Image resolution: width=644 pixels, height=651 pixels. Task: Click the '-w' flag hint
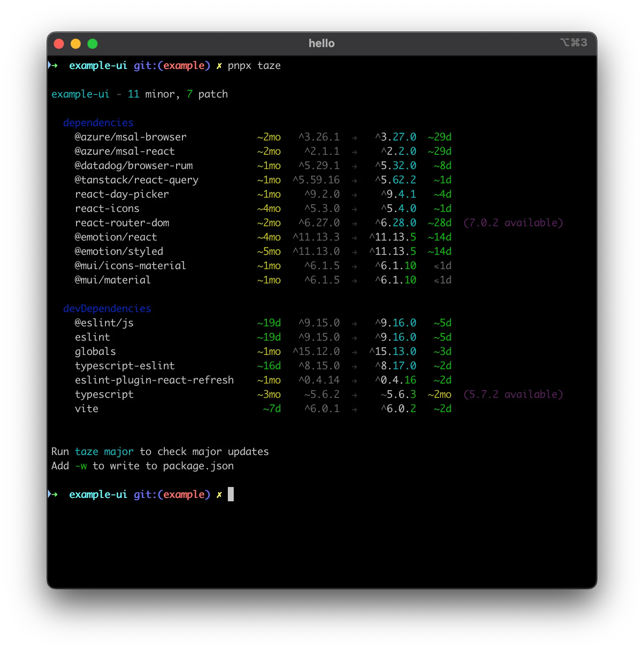(81, 466)
